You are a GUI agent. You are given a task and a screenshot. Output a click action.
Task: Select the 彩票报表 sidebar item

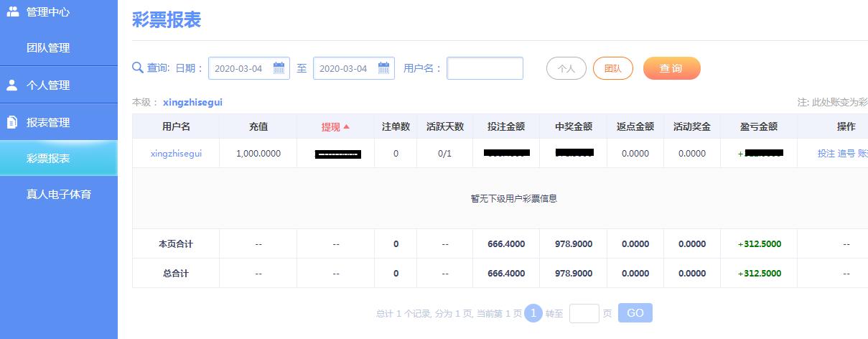(48, 158)
